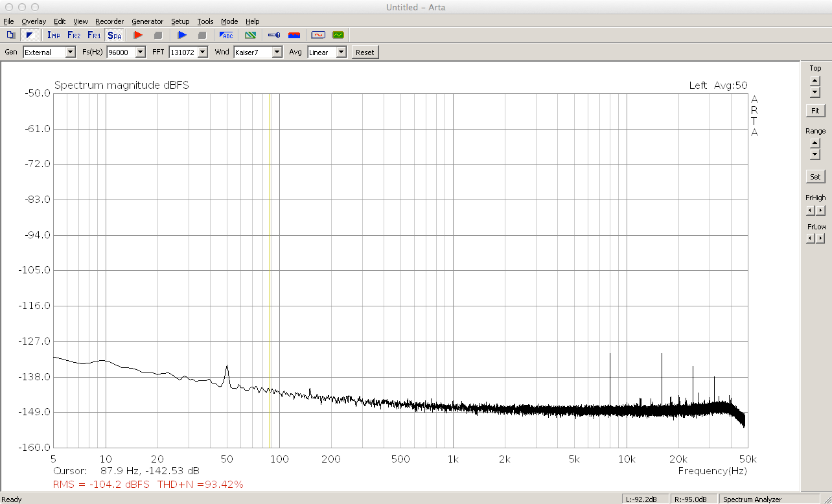Open the Setup menu
This screenshot has width=832, height=504.
[180, 21]
